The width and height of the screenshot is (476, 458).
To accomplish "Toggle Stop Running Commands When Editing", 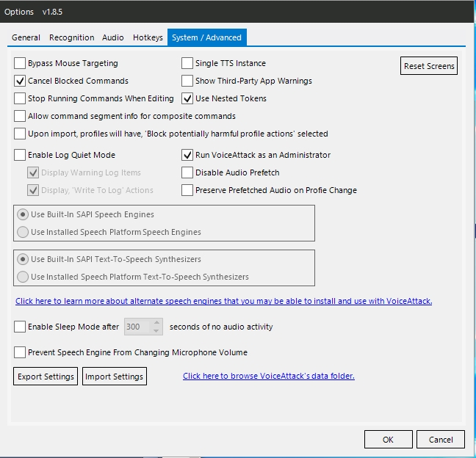I will click(x=20, y=98).
